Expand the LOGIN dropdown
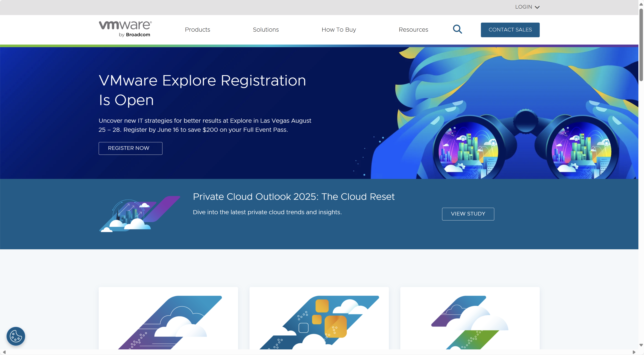The width and height of the screenshot is (644, 355). (x=524, y=7)
